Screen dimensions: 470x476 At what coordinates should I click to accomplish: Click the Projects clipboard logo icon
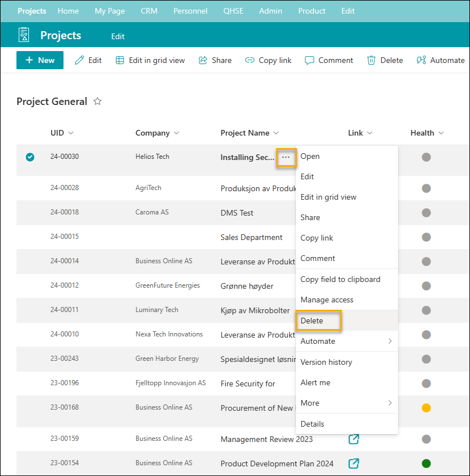coord(24,35)
